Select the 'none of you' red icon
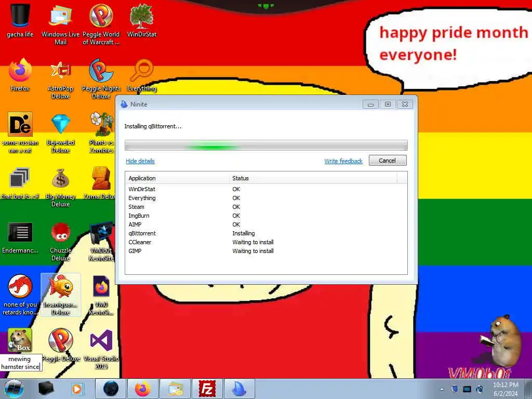This screenshot has height=399, width=532. (20, 295)
